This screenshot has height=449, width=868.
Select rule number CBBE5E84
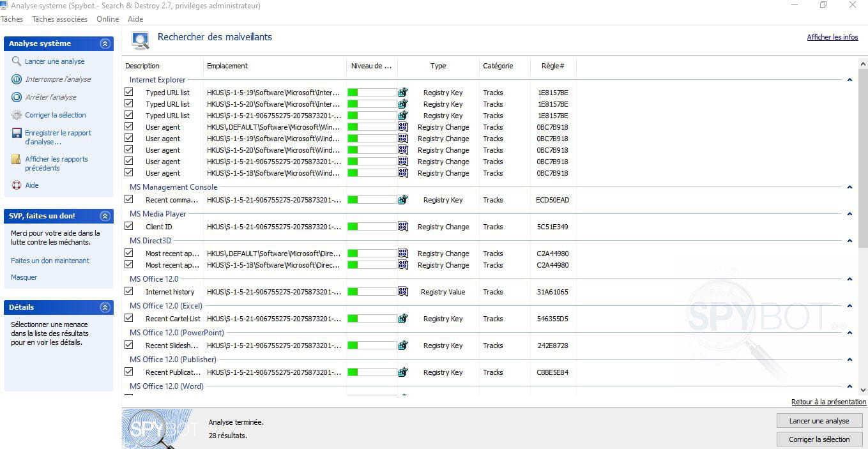552,372
